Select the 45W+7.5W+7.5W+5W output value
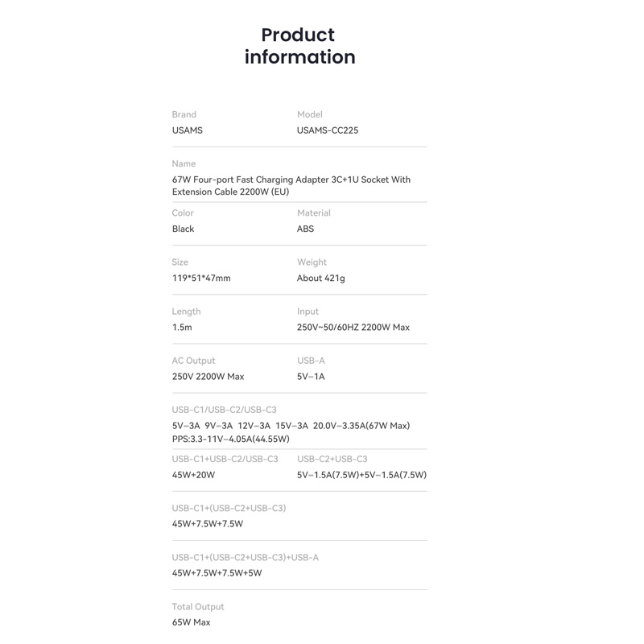This screenshot has height=644, width=644. (217, 573)
